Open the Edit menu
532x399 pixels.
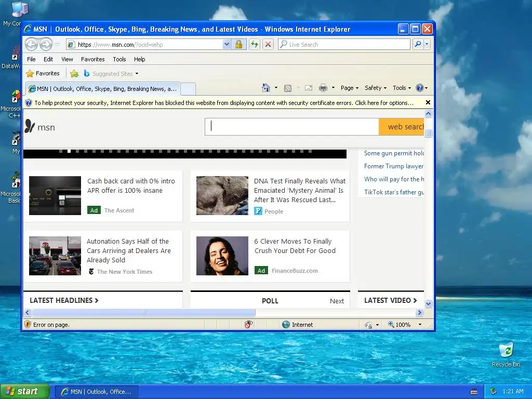[x=48, y=59]
